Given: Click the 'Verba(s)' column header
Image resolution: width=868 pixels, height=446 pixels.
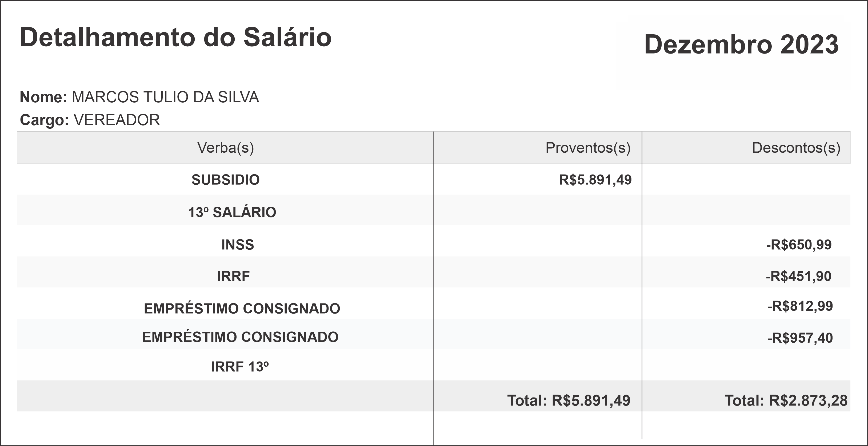Looking at the screenshot, I should (x=225, y=148).
